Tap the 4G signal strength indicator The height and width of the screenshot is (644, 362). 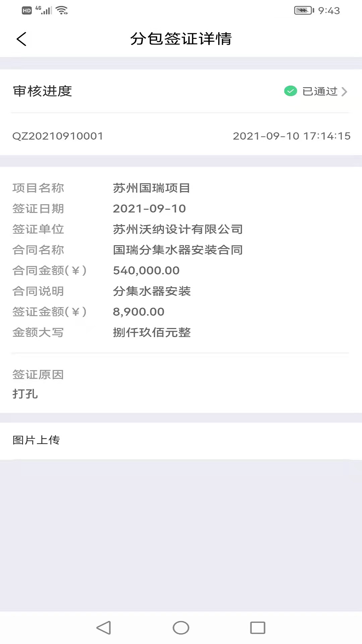pos(44,10)
